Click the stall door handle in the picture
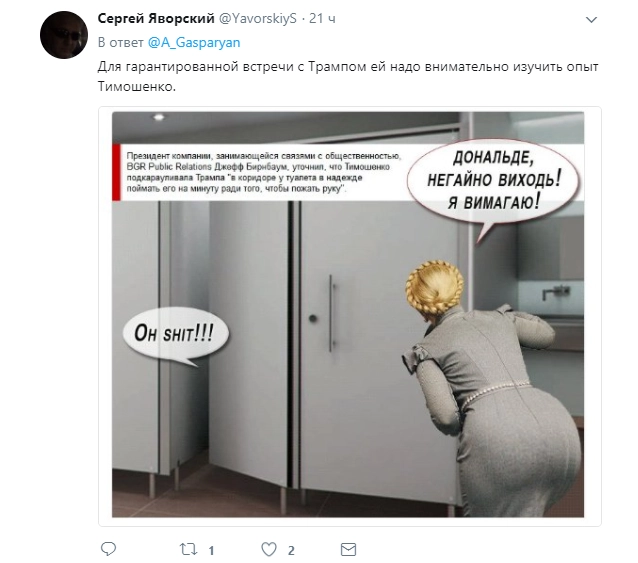 click(x=331, y=313)
